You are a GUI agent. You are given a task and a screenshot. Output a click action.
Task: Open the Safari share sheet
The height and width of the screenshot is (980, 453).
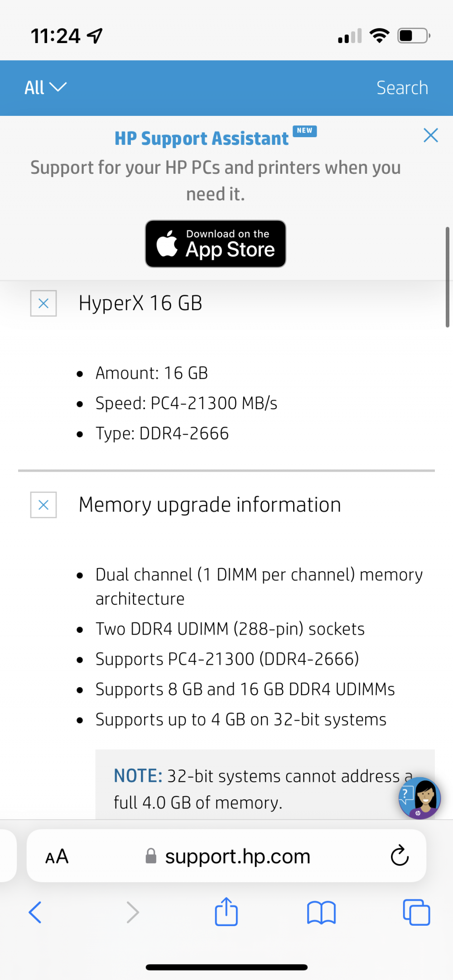[x=226, y=911]
